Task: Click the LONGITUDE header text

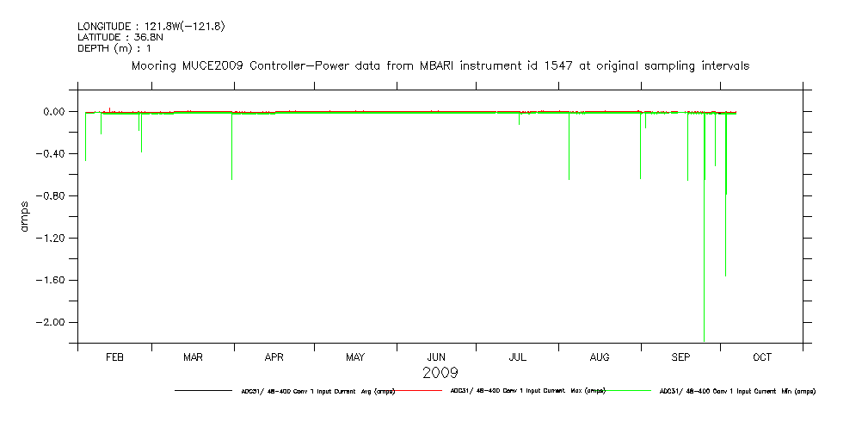Action: tap(151, 27)
